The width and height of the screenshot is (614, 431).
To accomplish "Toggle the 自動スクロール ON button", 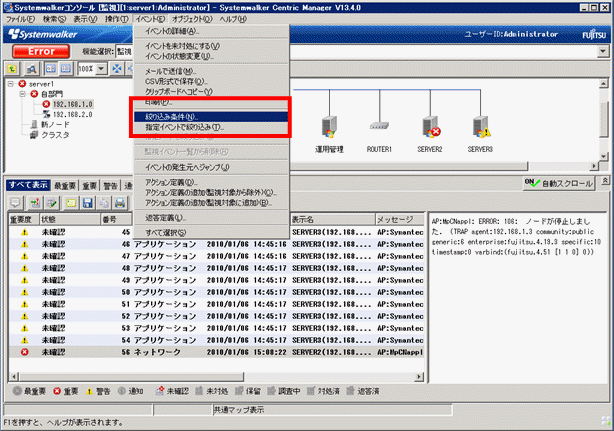I will [559, 183].
